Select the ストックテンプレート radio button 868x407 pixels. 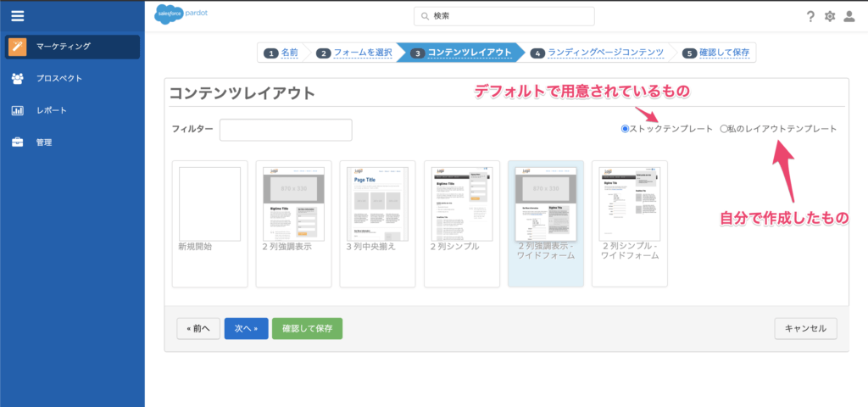626,129
